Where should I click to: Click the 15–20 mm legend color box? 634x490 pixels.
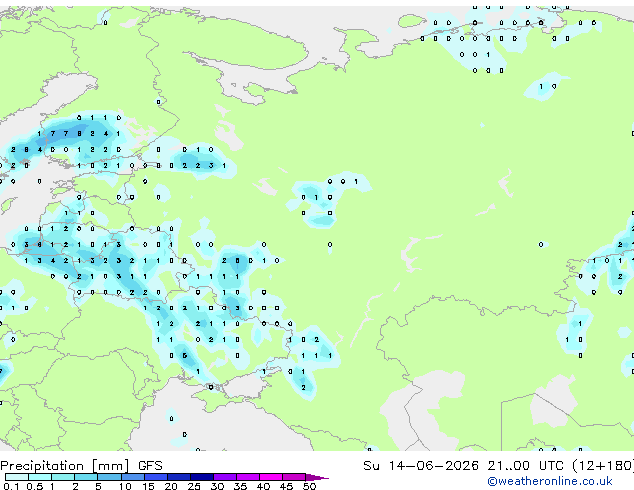156,477
